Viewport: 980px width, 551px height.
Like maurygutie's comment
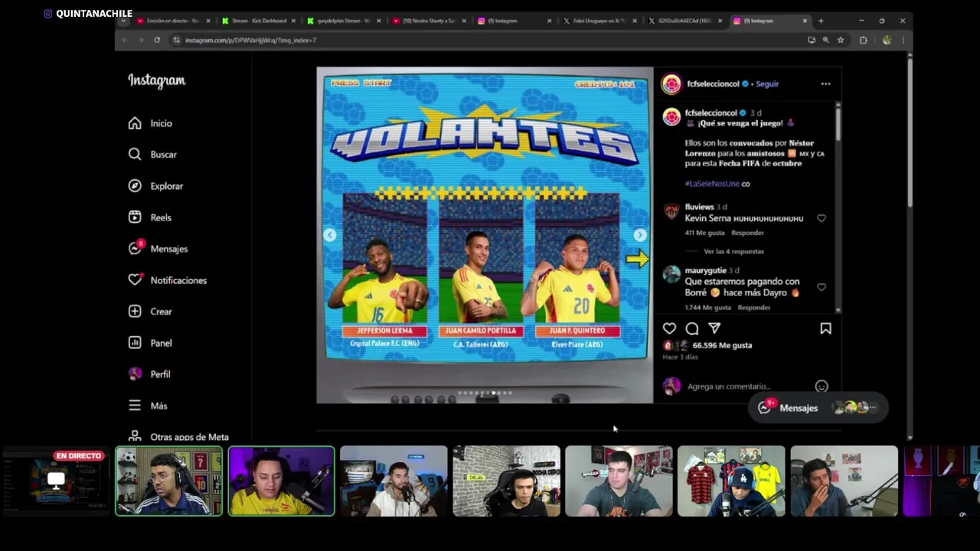[822, 287]
